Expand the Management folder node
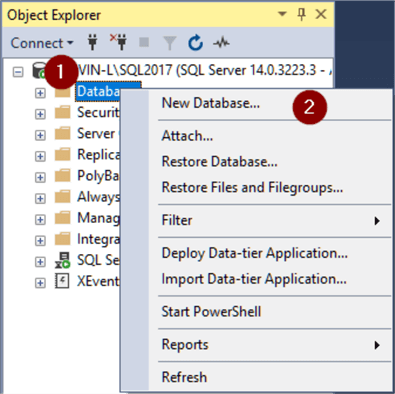The image size is (395, 394). pos(40,219)
